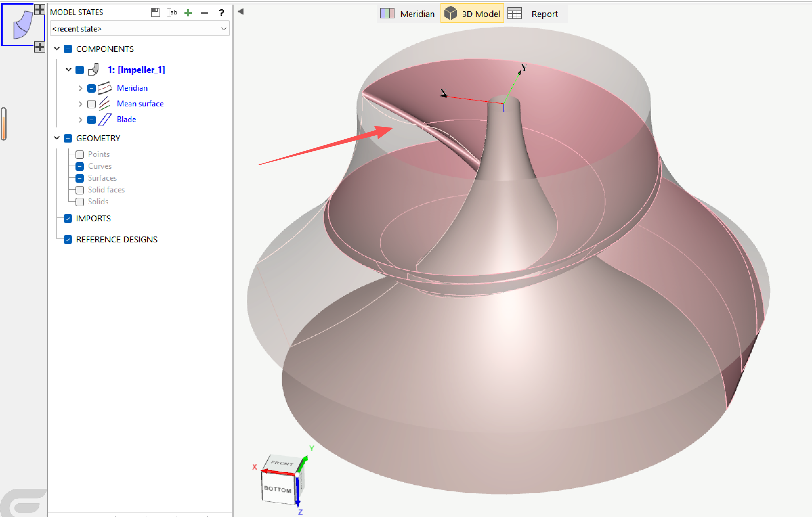Viewport: 812px width, 517px height.
Task: Select the Impeller_1 component link
Action: (x=136, y=70)
